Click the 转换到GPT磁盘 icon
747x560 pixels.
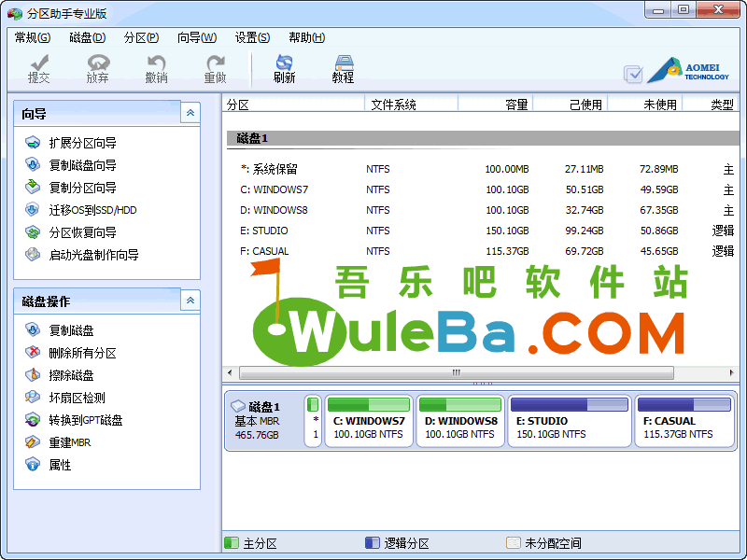pos(33,419)
